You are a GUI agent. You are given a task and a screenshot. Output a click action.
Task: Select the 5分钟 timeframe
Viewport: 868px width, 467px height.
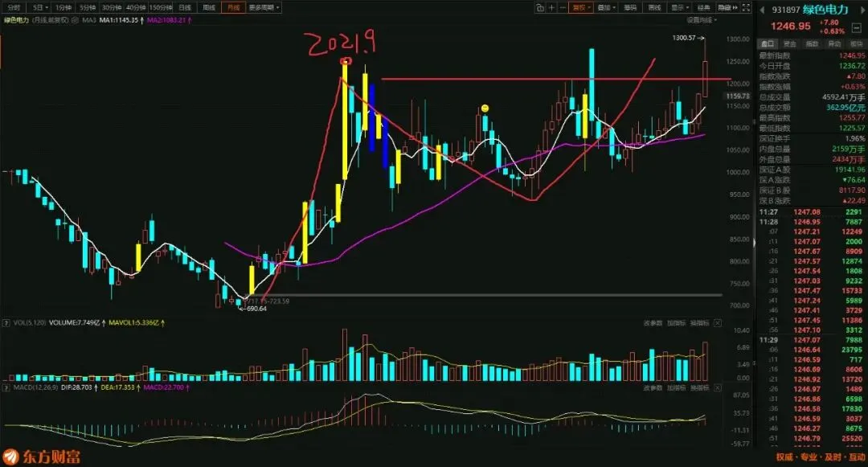point(87,8)
